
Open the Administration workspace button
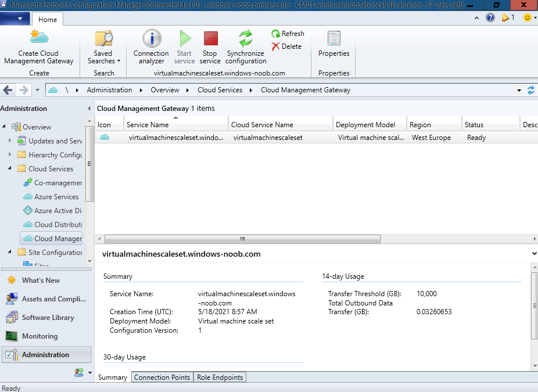pyautogui.click(x=46, y=355)
